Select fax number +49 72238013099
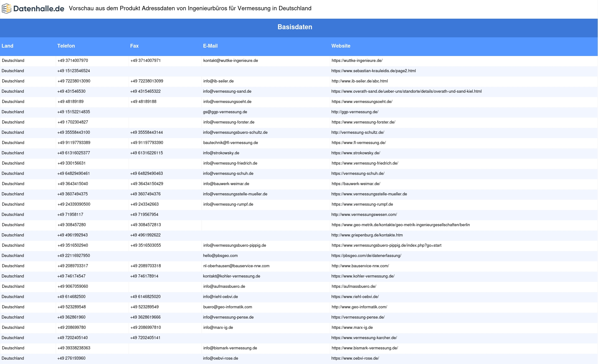Viewport: 598px width, 364px height. 147,81
